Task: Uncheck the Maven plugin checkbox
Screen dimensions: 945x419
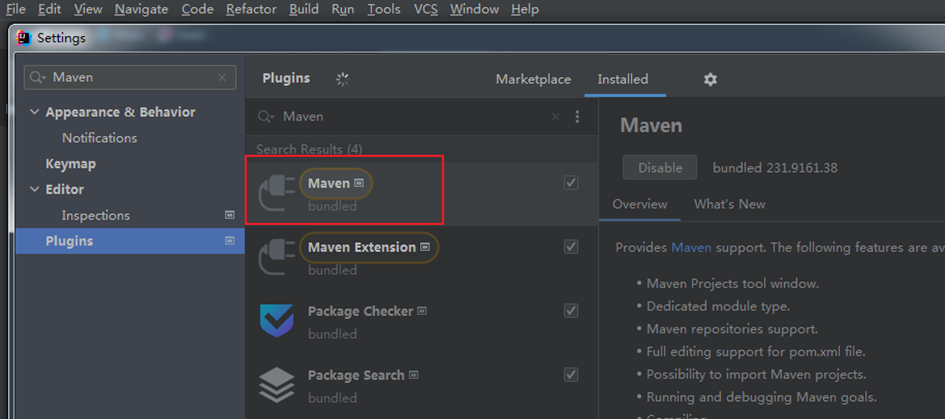Action: [x=571, y=182]
